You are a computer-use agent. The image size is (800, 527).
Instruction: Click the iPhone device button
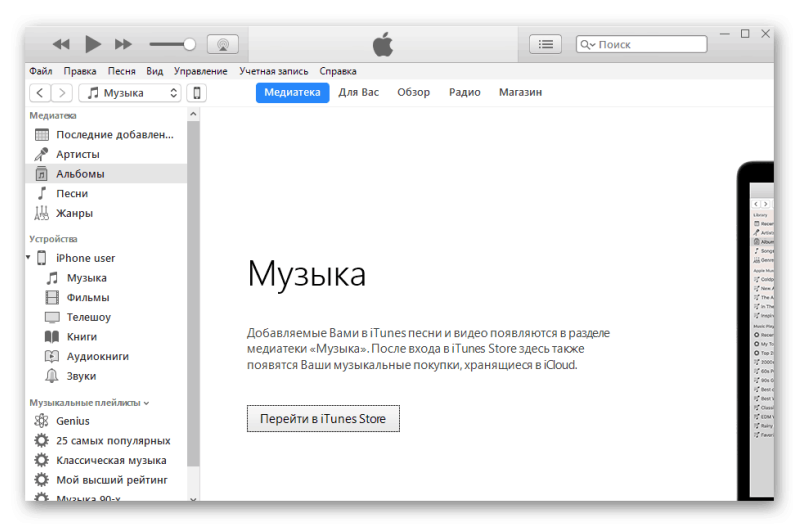196,93
